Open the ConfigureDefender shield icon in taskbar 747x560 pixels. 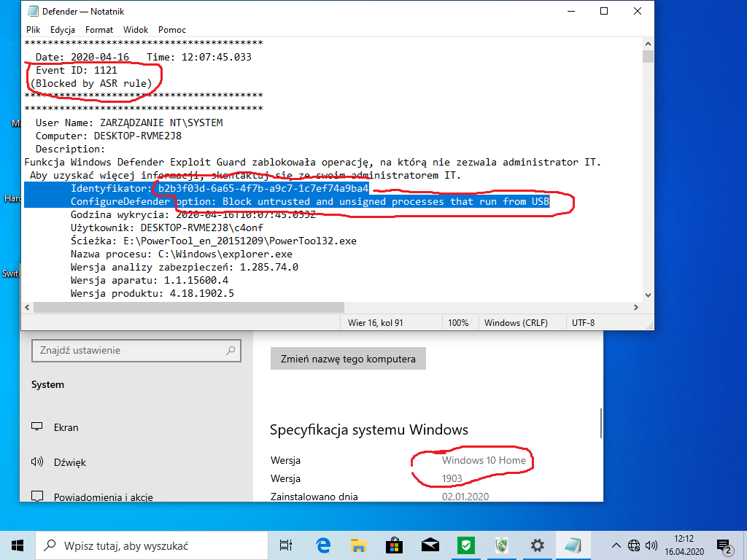tap(501, 545)
